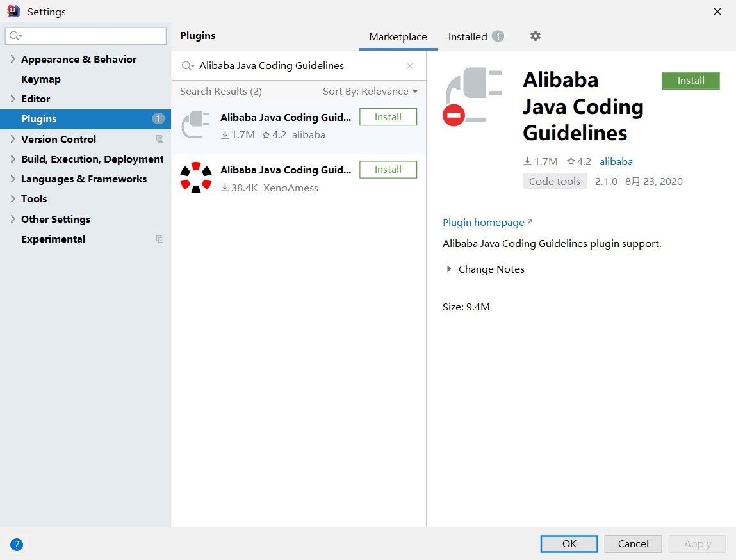Viewport: 736px width, 560px height.
Task: Select the Keymap settings item
Action: 41,79
